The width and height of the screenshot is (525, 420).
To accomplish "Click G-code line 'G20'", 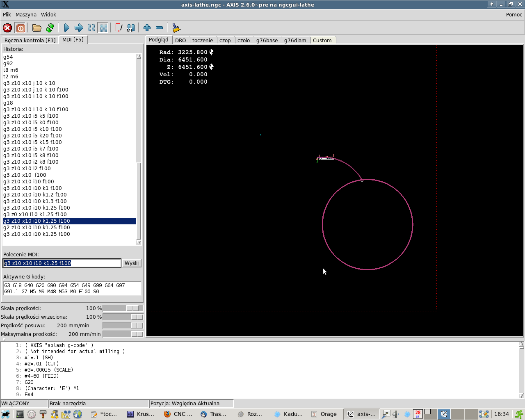I will [29, 382].
